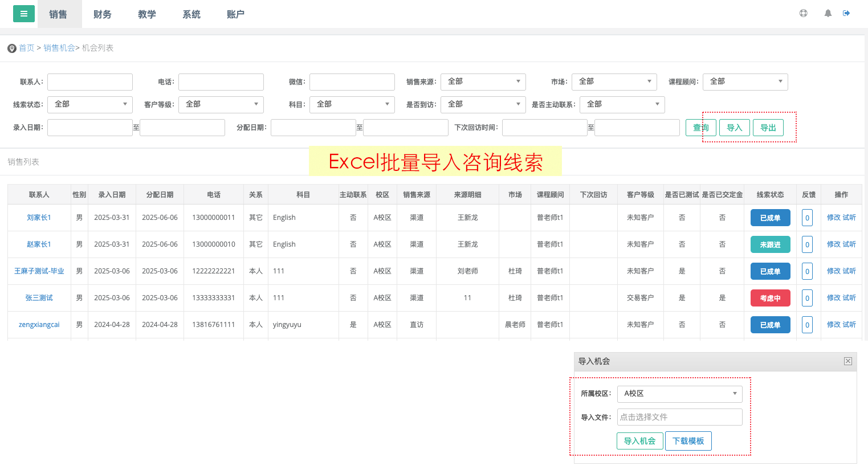868x474 pixels.
Task: Expand the 课程顾问 dropdown
Action: [745, 82]
